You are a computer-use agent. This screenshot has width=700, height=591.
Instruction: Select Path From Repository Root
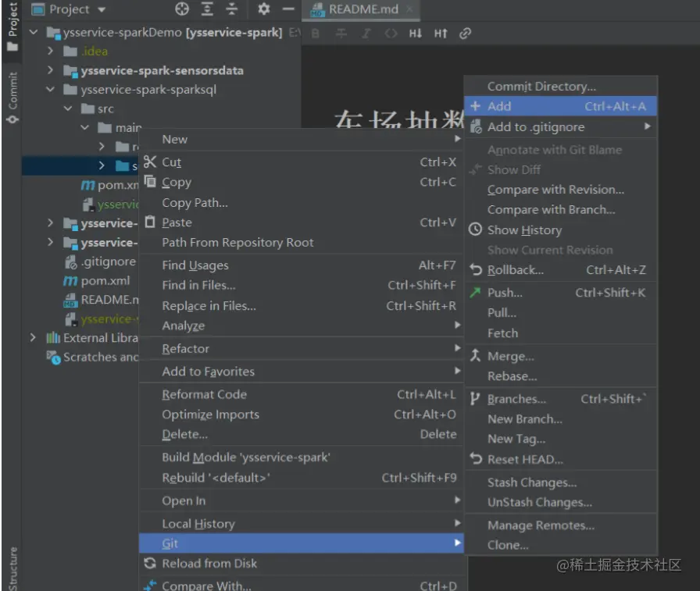pos(302,243)
